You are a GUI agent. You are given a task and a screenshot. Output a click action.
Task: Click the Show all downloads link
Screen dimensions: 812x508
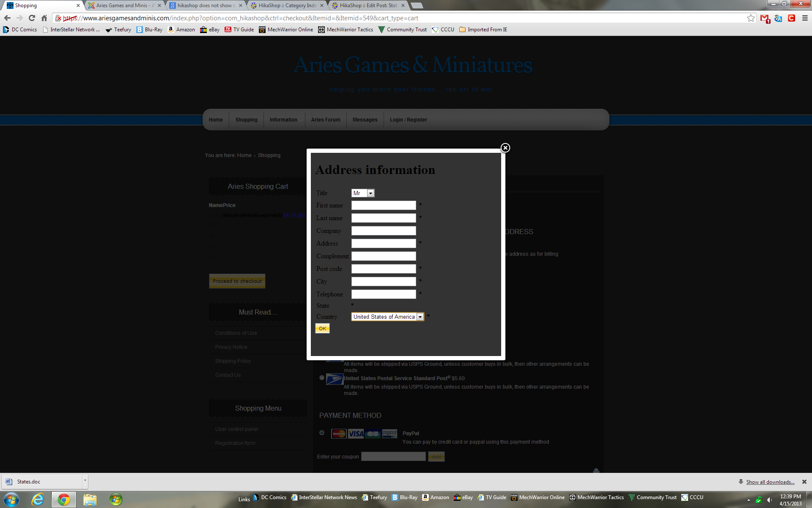tap(770, 482)
